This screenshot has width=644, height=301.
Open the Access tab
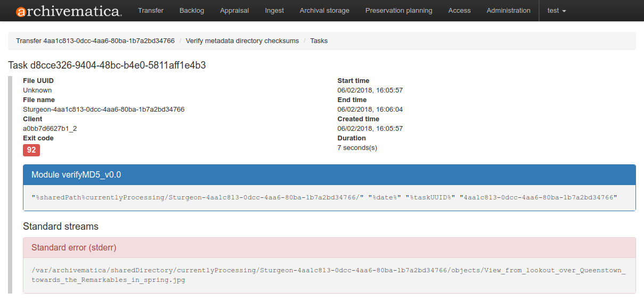[x=459, y=11]
